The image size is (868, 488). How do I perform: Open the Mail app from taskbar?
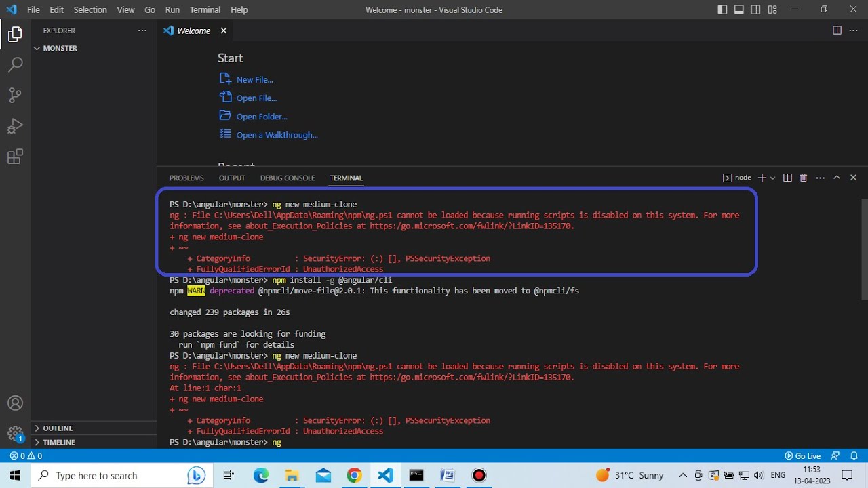(x=323, y=475)
